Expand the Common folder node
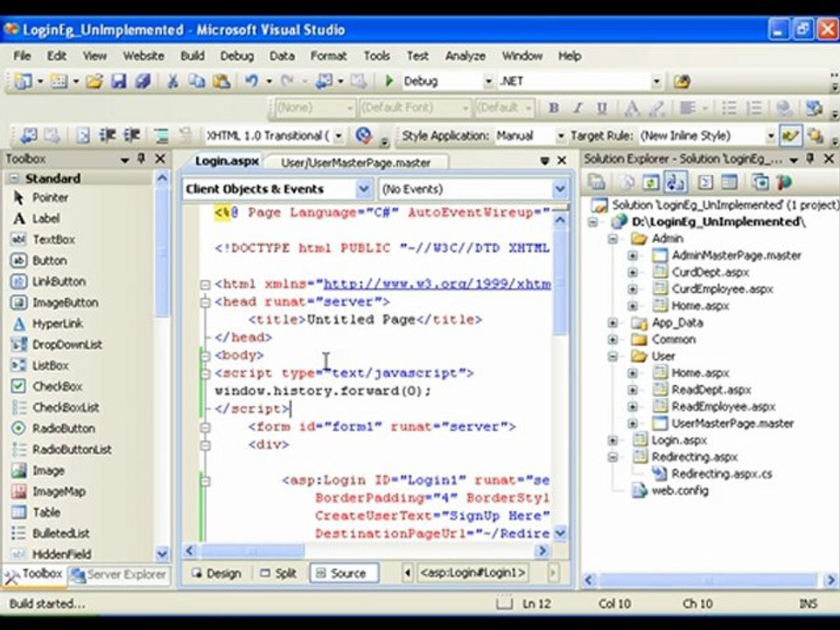840x630 pixels. pos(612,339)
